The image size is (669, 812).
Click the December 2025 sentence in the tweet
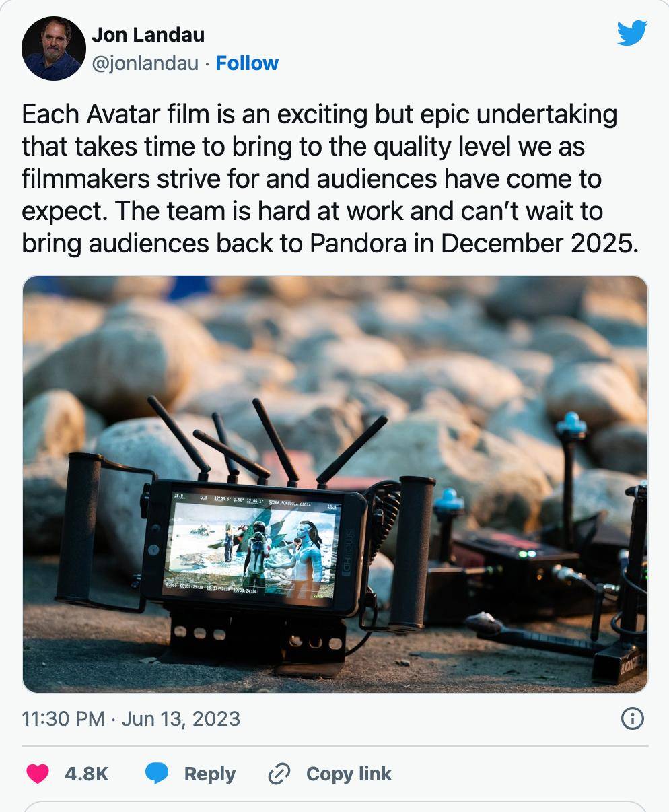coord(330,228)
